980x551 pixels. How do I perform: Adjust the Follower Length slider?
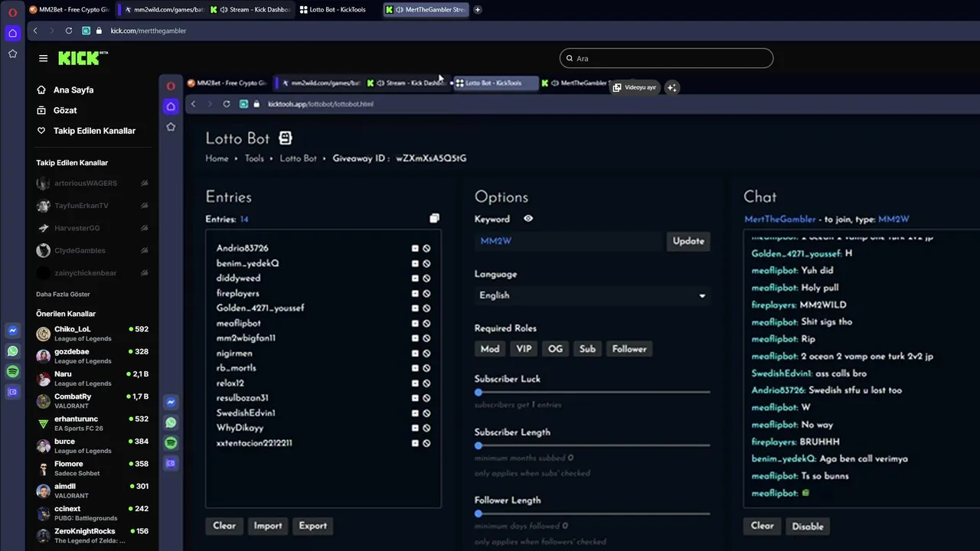(x=592, y=514)
